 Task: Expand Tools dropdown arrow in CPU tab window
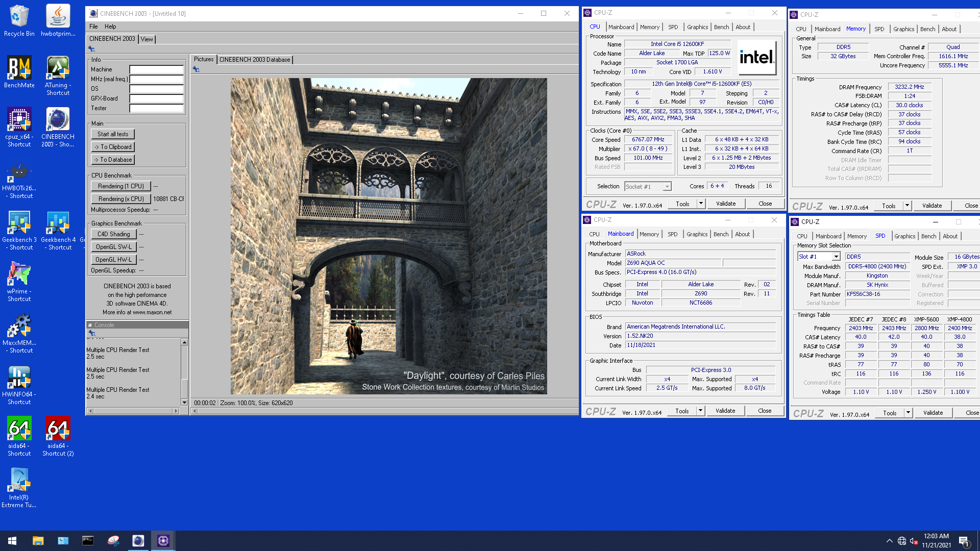coord(701,204)
